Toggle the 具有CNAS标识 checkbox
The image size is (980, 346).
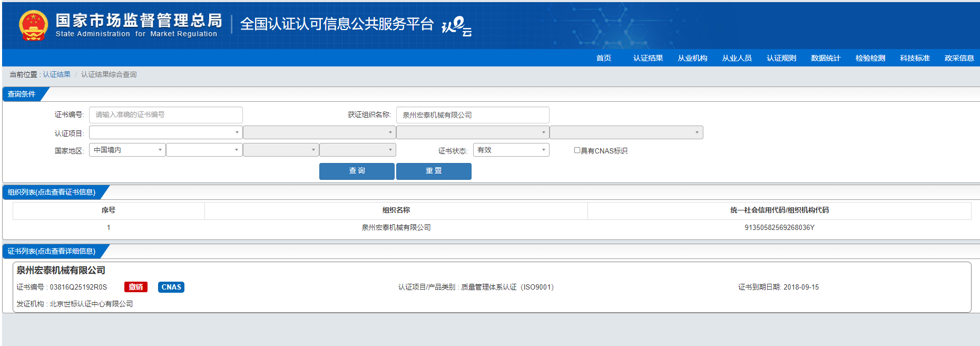pyautogui.click(x=577, y=150)
